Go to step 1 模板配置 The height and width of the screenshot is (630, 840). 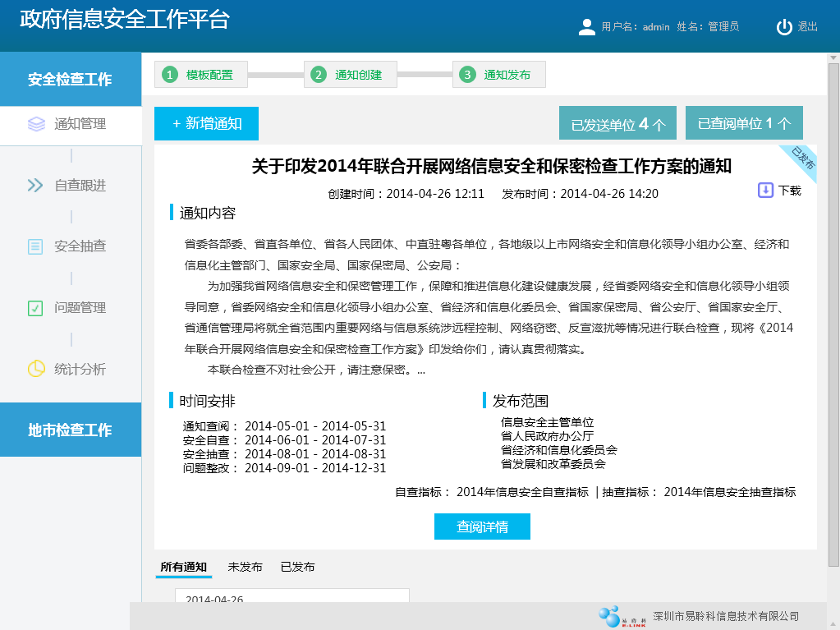tap(201, 75)
